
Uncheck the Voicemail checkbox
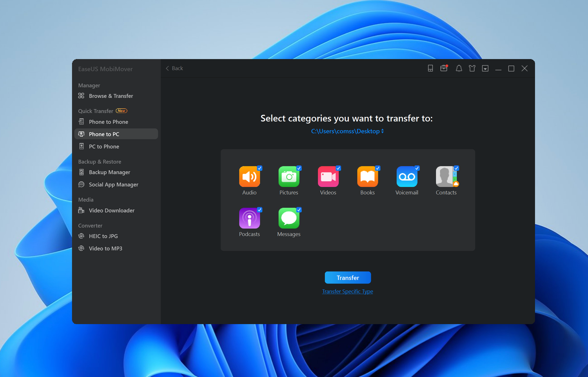[x=417, y=168]
